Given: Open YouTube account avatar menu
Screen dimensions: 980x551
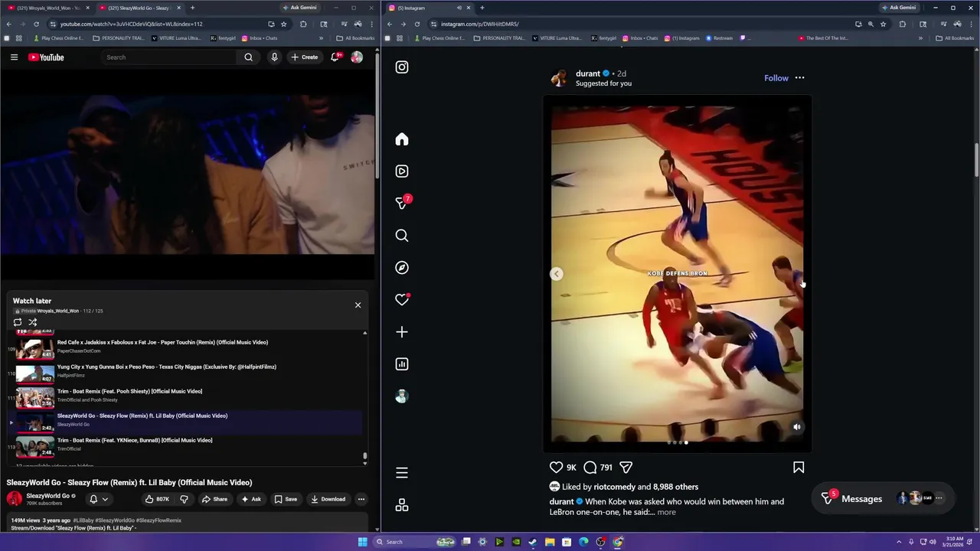Looking at the screenshot, I should tap(357, 57).
